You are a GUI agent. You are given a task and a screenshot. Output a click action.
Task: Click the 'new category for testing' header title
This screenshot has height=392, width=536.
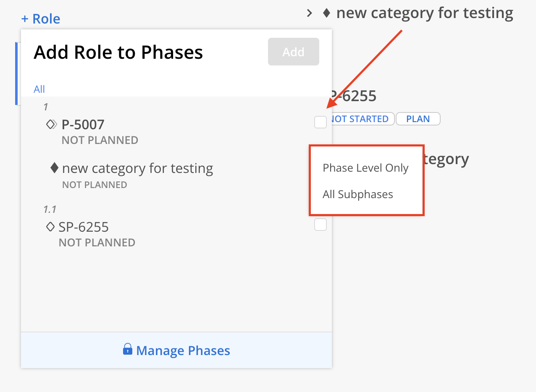pos(425,13)
